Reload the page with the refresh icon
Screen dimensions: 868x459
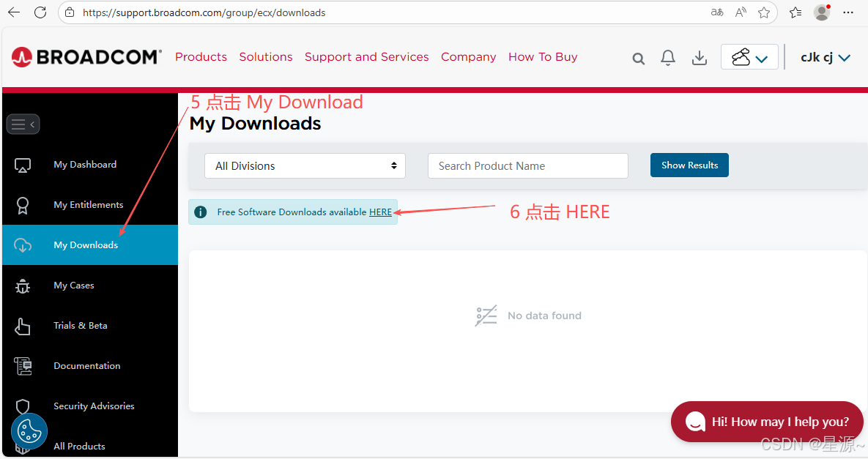tap(40, 12)
